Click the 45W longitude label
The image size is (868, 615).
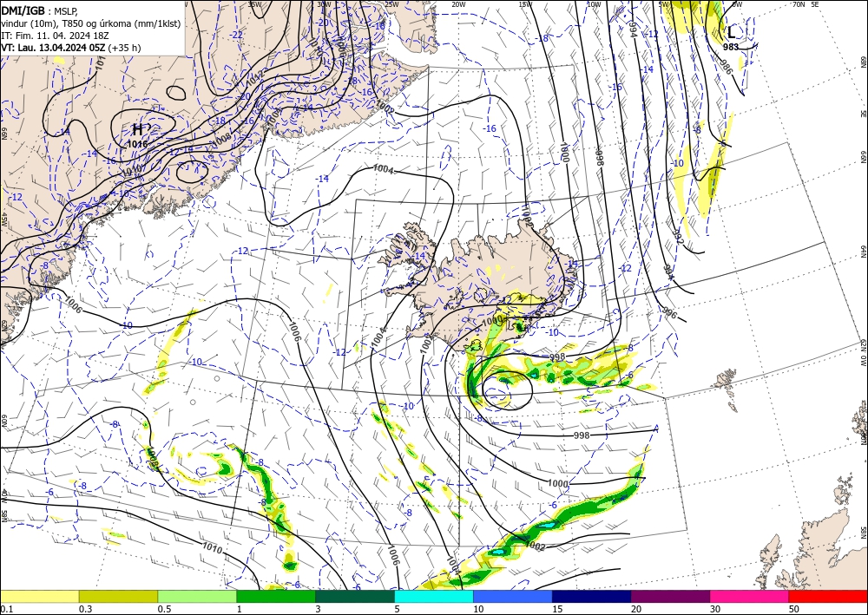(x=3, y=219)
